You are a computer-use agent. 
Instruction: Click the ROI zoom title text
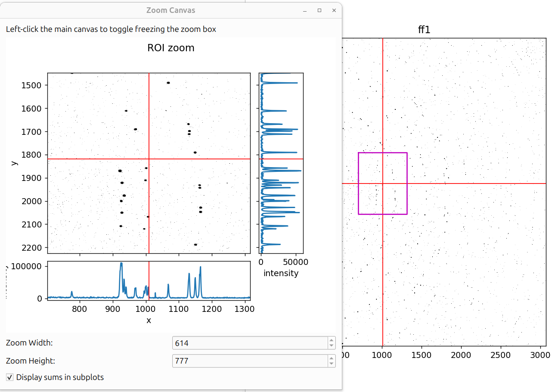point(171,48)
